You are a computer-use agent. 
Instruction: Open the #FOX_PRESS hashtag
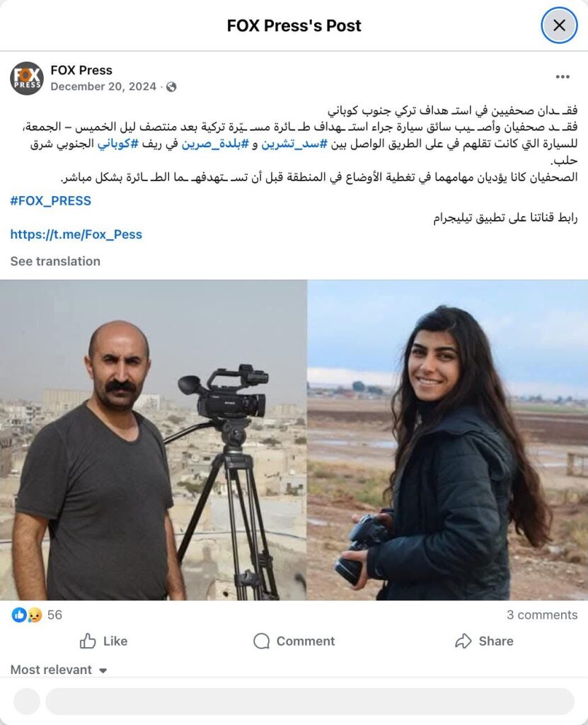tap(51, 200)
